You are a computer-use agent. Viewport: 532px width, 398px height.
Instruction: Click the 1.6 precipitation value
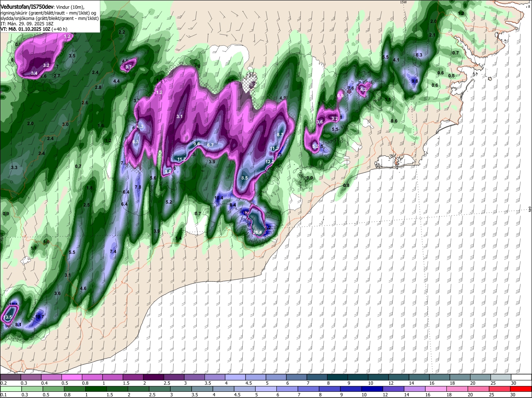[101, 125]
